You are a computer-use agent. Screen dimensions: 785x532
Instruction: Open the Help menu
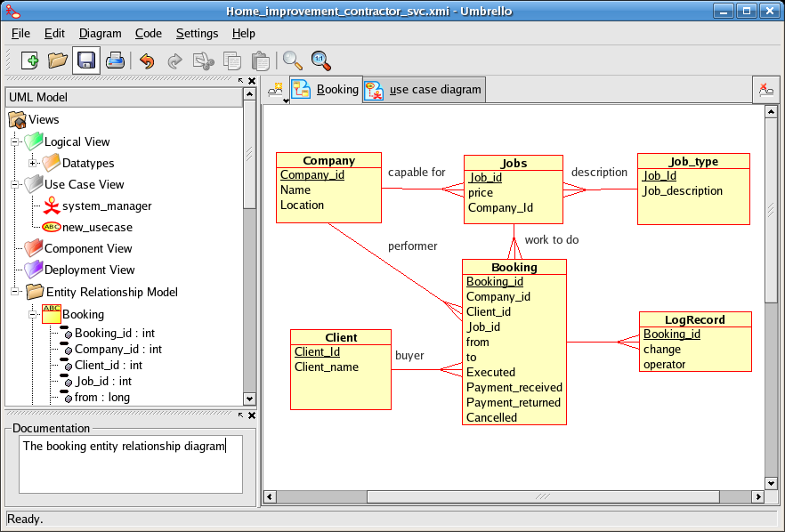(x=243, y=34)
